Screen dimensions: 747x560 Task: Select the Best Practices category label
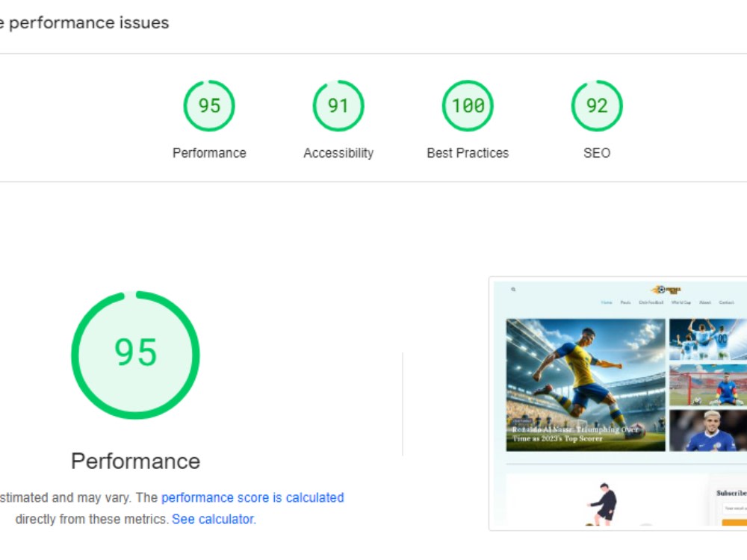click(468, 153)
